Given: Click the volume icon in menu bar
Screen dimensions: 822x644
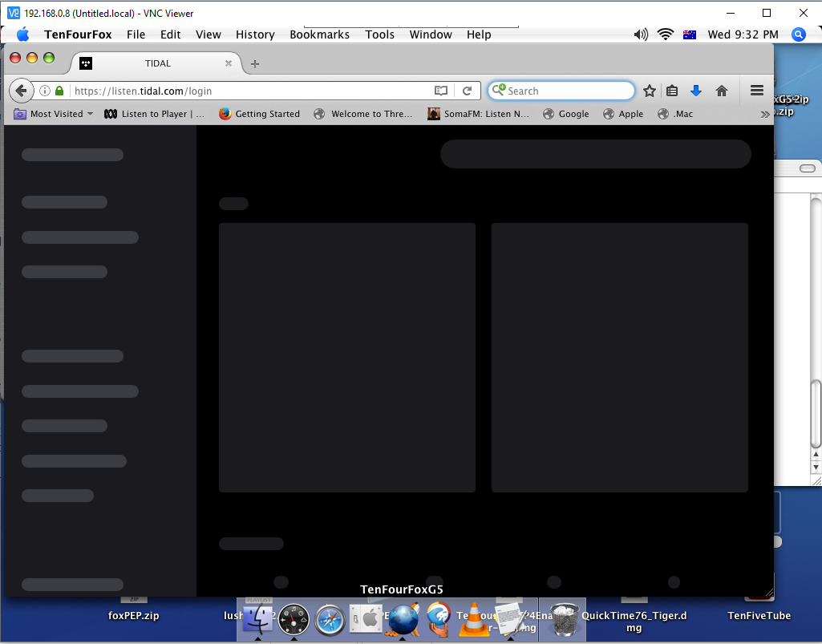Looking at the screenshot, I should tap(641, 34).
